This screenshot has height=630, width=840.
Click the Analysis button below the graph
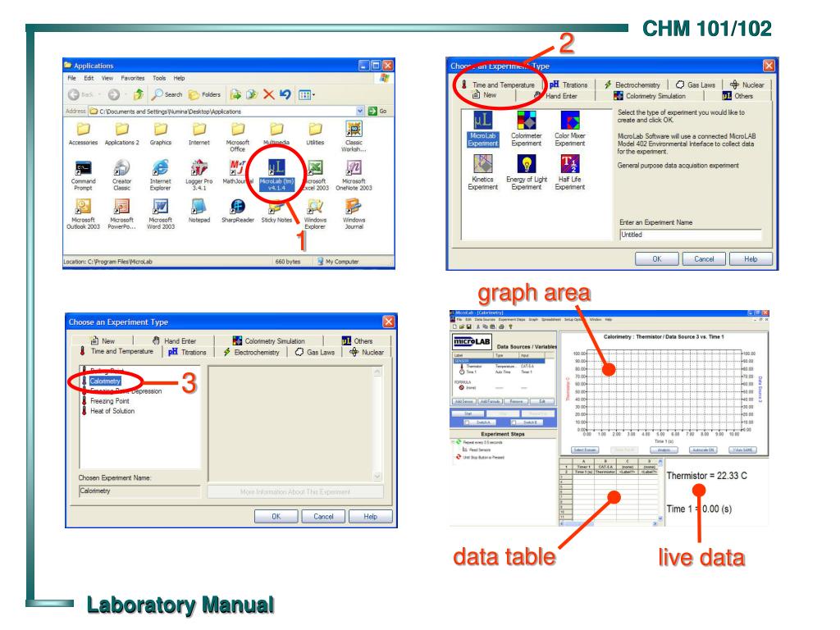[x=664, y=450]
